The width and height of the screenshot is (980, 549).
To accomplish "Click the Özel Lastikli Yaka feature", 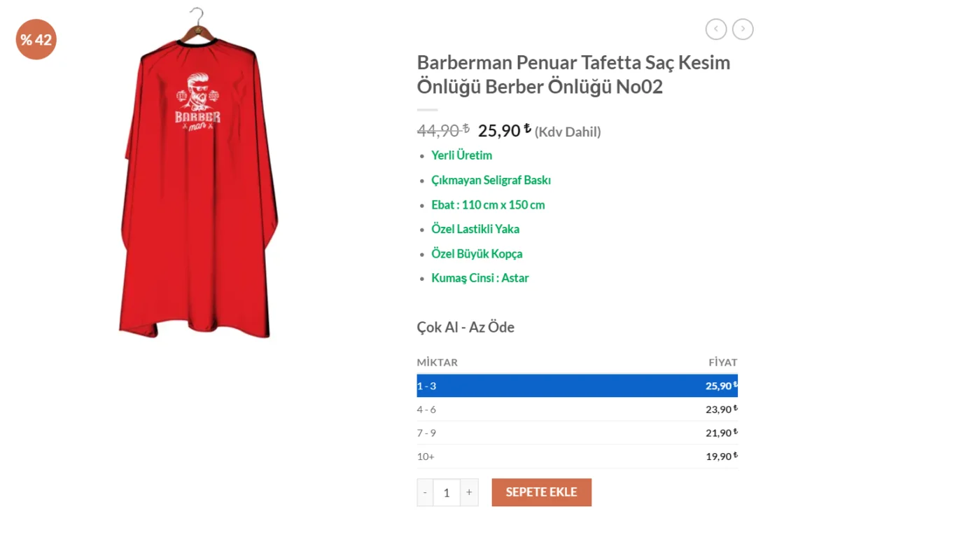I will click(x=475, y=229).
